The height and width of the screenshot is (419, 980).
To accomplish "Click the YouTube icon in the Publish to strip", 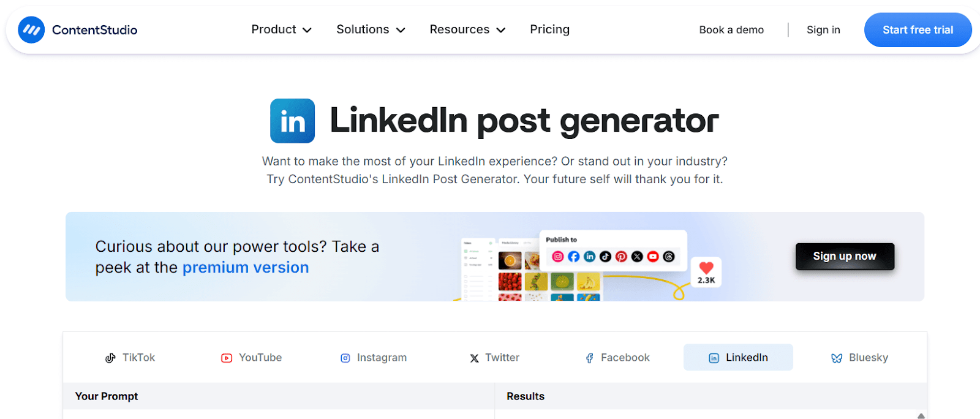I will [x=653, y=257].
